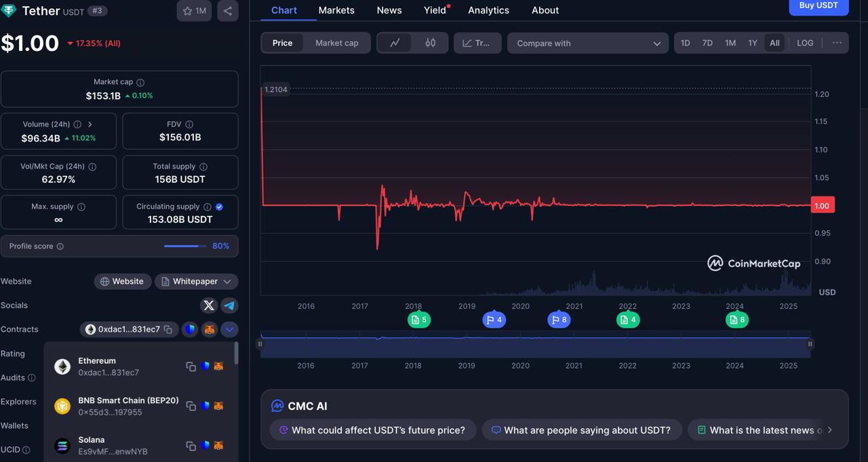The width and height of the screenshot is (868, 462).
Task: Click the 2019 blue flag marker with 4
Action: click(x=494, y=320)
